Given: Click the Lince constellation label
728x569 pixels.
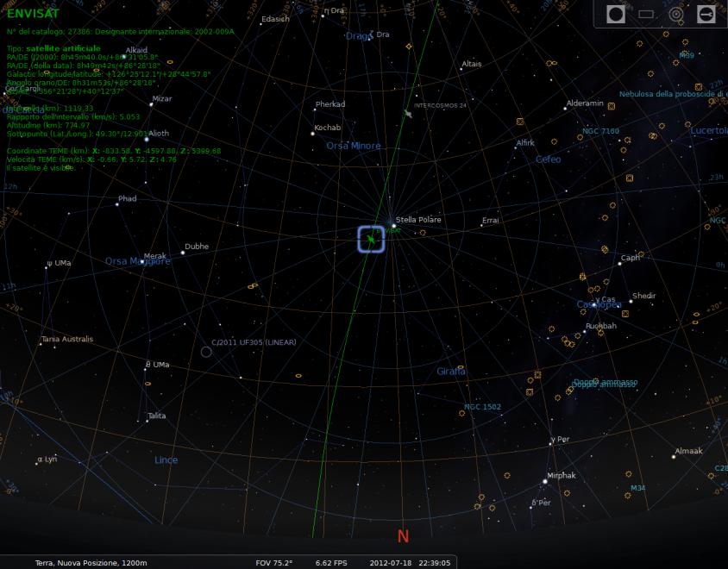Looking at the screenshot, I should [x=166, y=460].
